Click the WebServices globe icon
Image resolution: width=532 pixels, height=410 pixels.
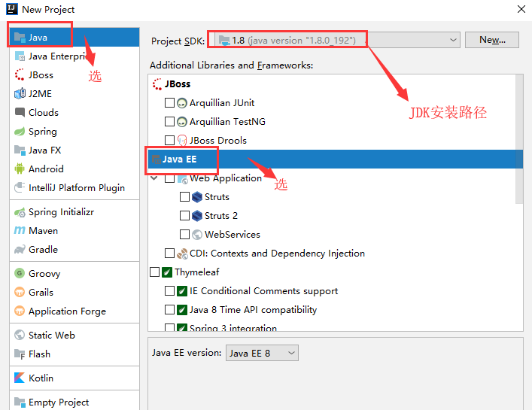click(x=197, y=234)
